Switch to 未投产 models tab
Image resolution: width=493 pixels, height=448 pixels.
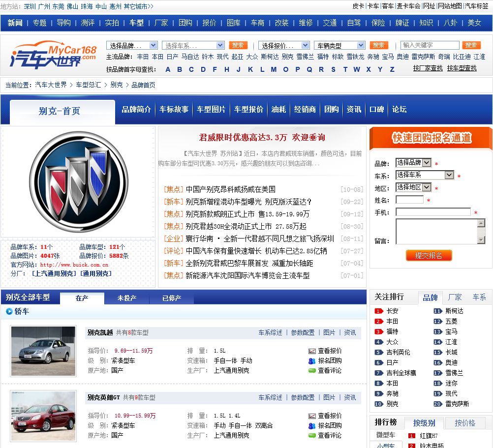point(127,298)
